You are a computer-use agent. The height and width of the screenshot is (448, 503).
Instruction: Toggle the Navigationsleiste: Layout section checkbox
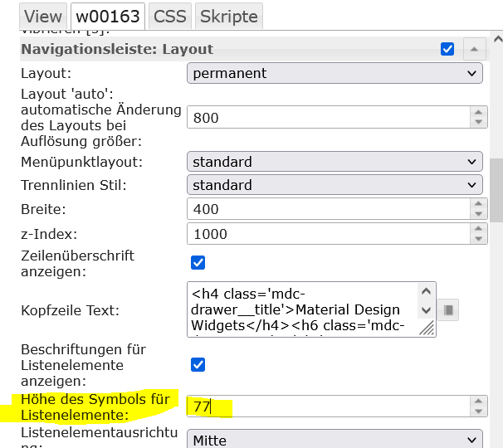(447, 49)
